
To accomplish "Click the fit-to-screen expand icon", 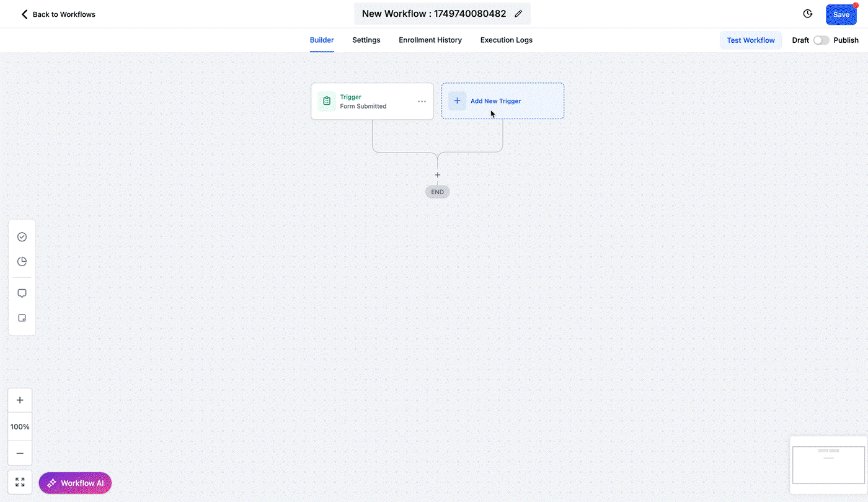I will click(x=20, y=482).
